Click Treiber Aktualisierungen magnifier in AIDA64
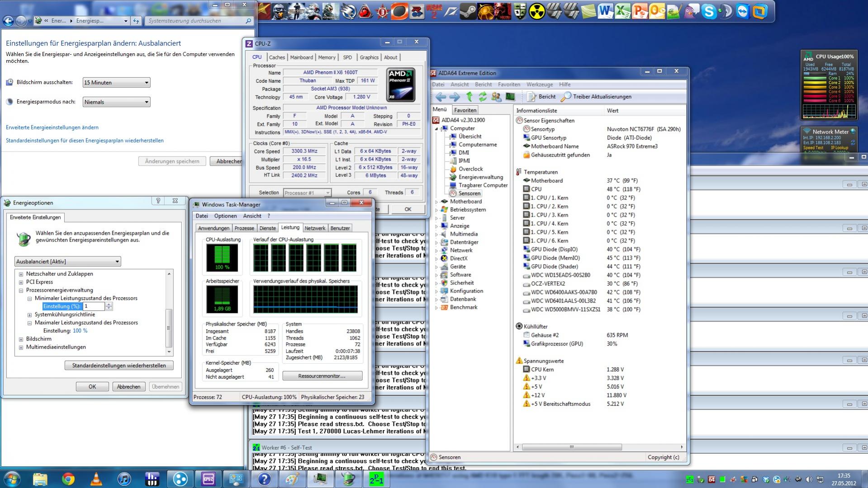 pyautogui.click(x=566, y=97)
